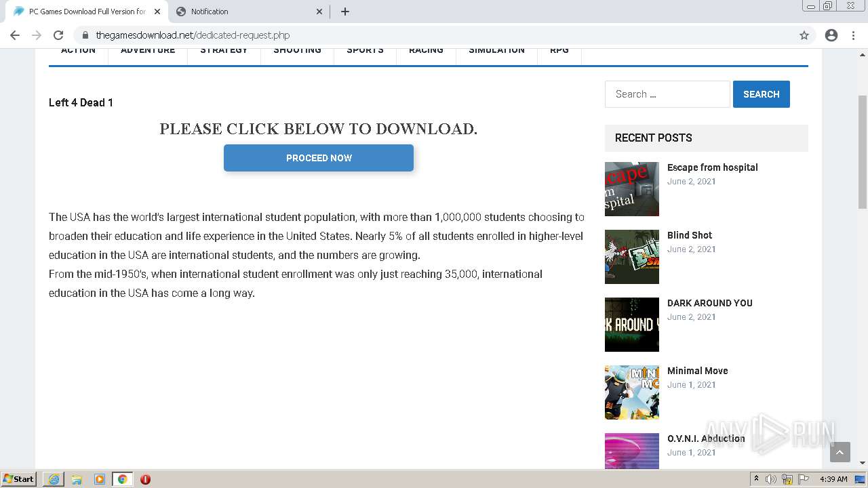868x488 pixels.
Task: Select the Chrome taskbar icon
Action: click(123, 479)
